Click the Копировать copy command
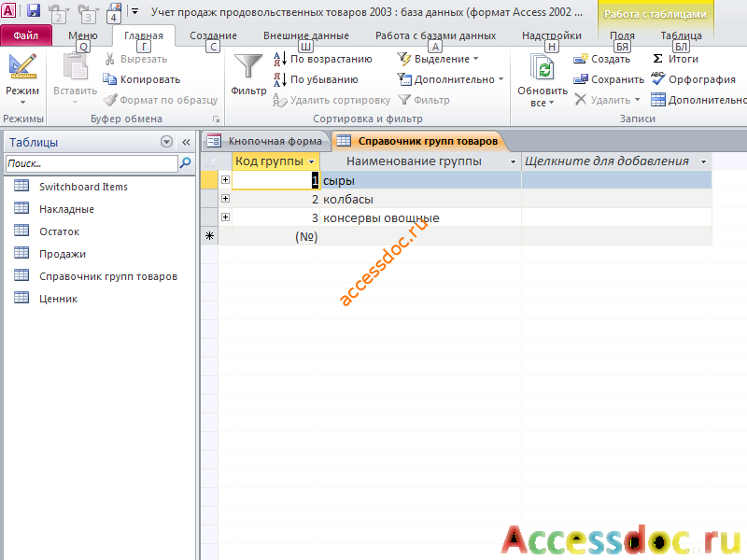The image size is (747, 560). [142, 79]
